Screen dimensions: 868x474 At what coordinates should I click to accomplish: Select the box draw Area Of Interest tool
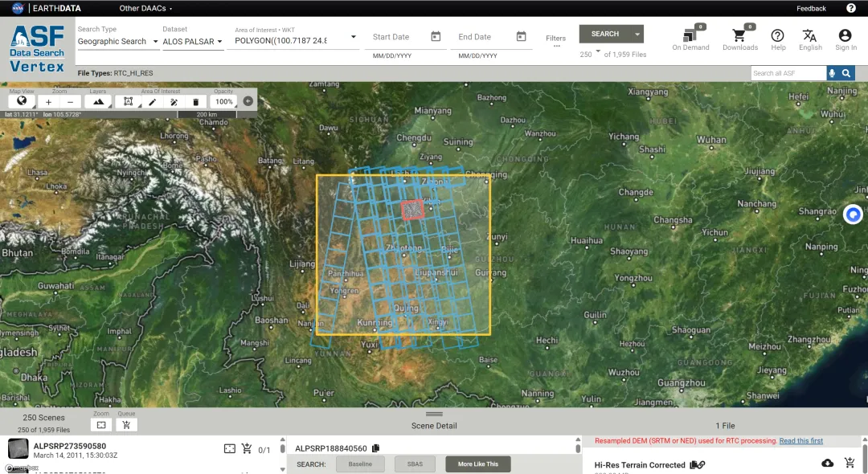(x=128, y=102)
